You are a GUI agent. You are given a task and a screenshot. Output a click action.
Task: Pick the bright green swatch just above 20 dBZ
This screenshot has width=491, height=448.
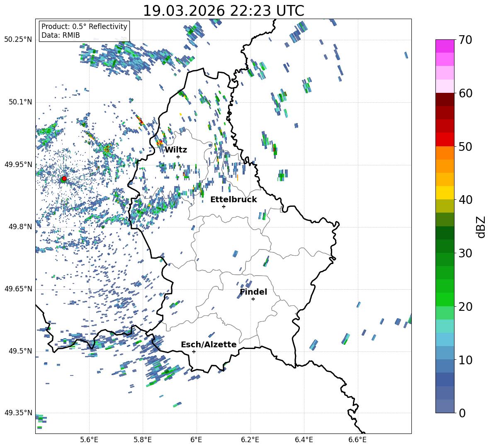(x=445, y=299)
